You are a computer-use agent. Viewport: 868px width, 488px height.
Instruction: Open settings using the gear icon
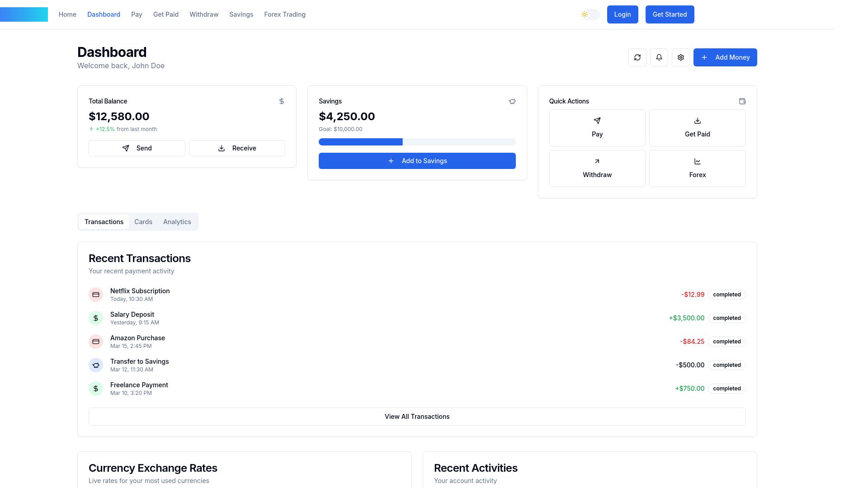[x=680, y=57]
